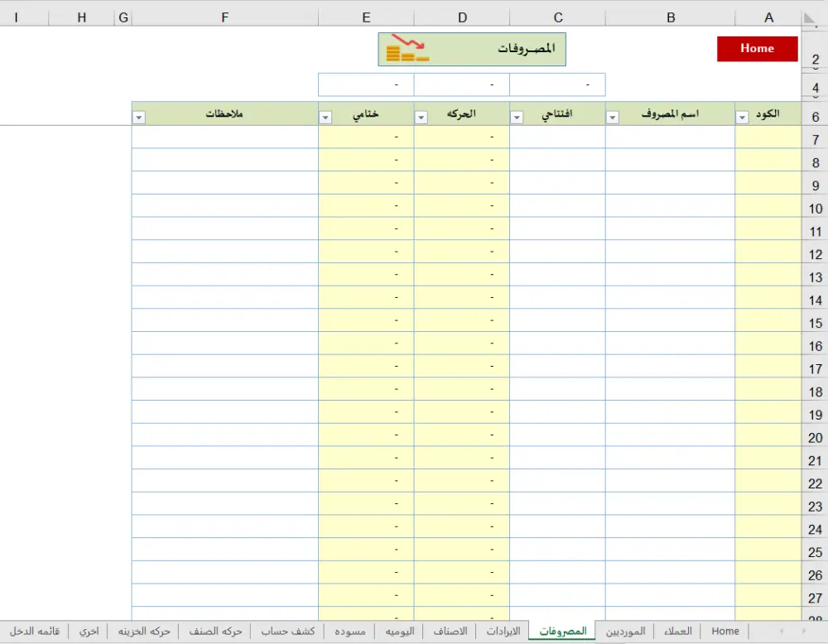Select column A header
The width and height of the screenshot is (828, 644).
(768, 17)
